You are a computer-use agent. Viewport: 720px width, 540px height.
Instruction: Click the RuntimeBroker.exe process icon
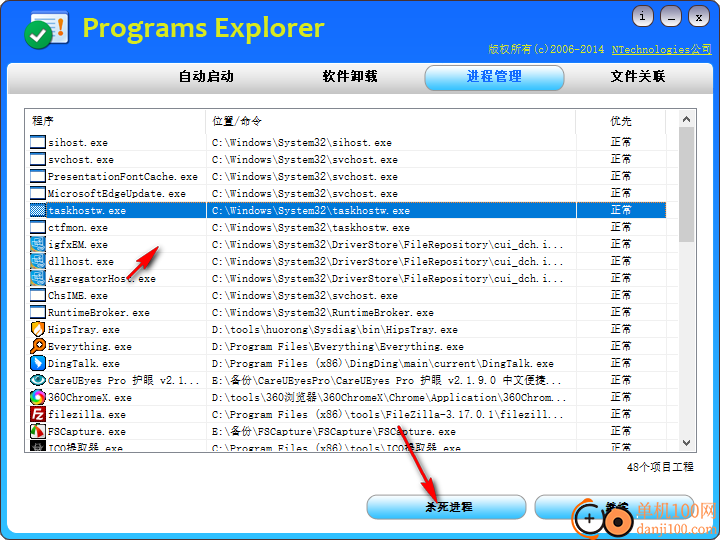38,312
